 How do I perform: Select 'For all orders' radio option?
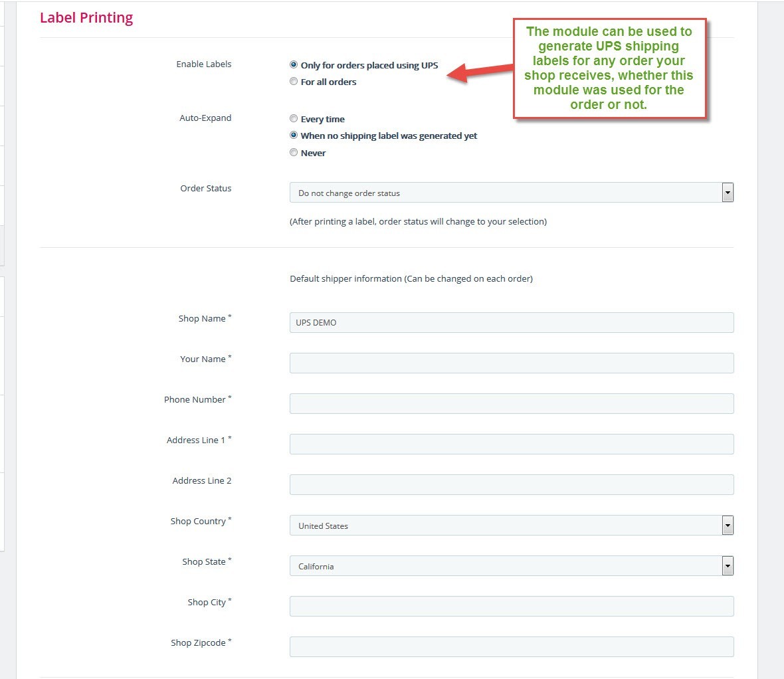pyautogui.click(x=294, y=81)
